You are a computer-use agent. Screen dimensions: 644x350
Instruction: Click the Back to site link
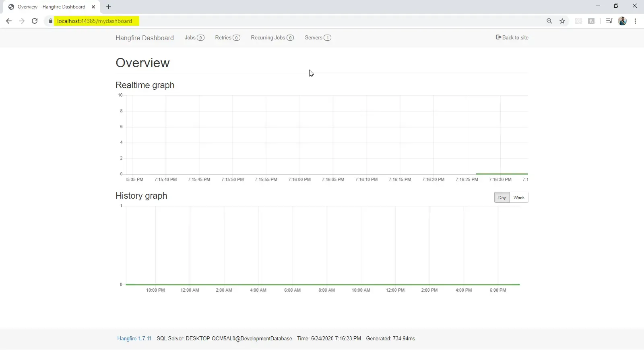(512, 37)
